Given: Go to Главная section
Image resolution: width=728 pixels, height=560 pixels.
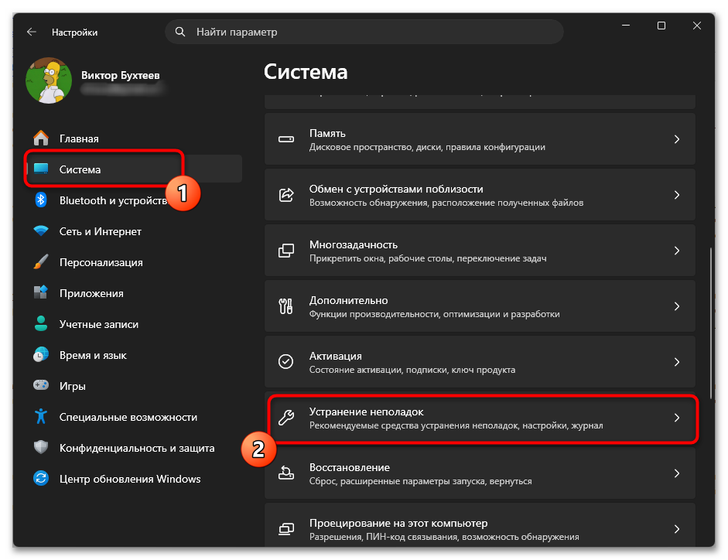Looking at the screenshot, I should [135, 138].
